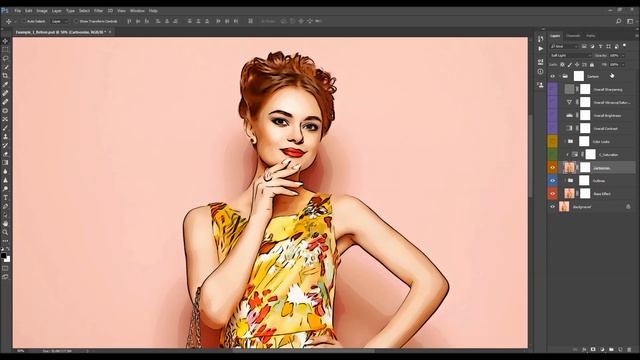640x360 pixels.
Task: Close the Example document tab
Action: 110,32
